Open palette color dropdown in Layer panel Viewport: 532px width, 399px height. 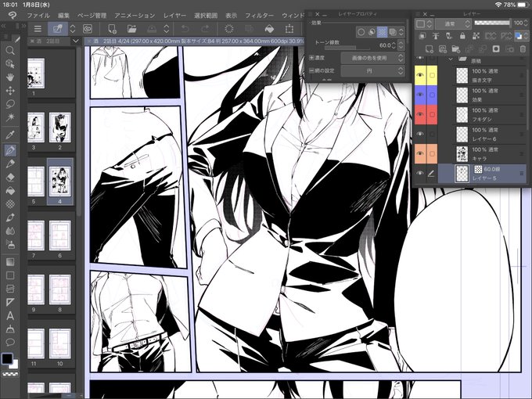(423, 23)
